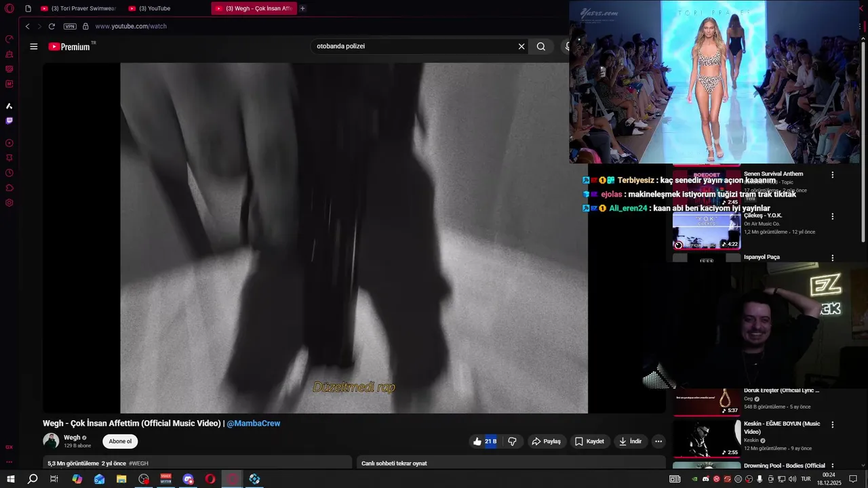868x488 pixels.
Task: Select the Wegh - Çok İnsan Affettim tab
Action: [254, 8]
